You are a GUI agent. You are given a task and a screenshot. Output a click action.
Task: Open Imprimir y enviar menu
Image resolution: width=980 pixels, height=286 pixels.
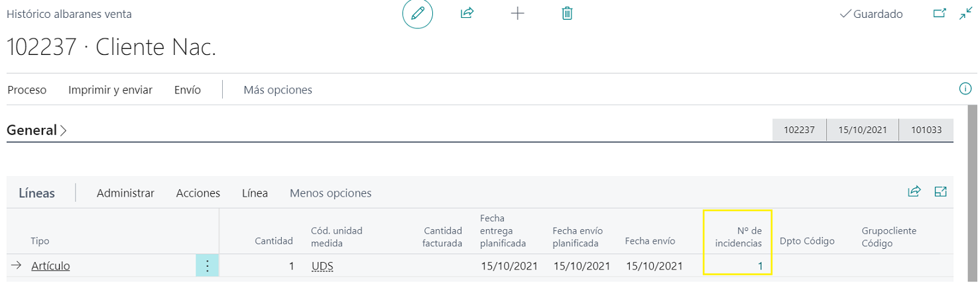(x=110, y=90)
